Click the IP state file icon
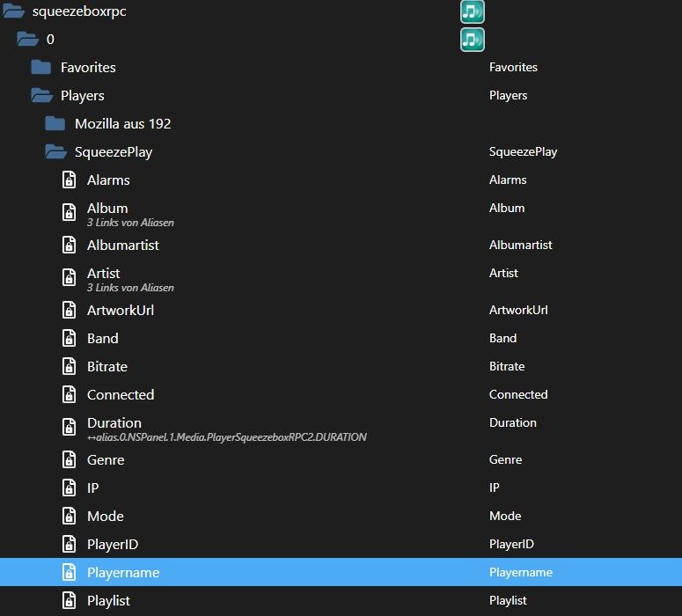The width and height of the screenshot is (682, 616). coord(70,488)
